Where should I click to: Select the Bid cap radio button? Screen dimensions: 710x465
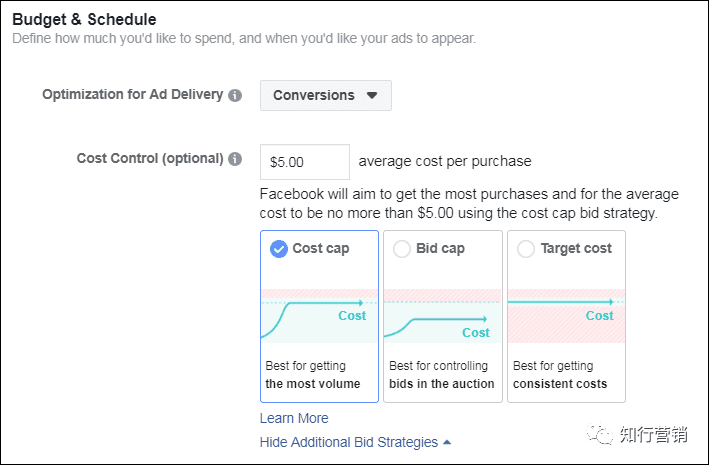[402, 249]
